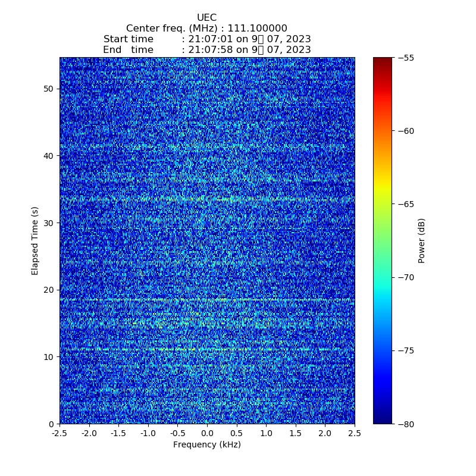Select the Center freq. 111.100000 text
Image resolution: width=476 pixels, height=476 pixels.
(x=206, y=29)
